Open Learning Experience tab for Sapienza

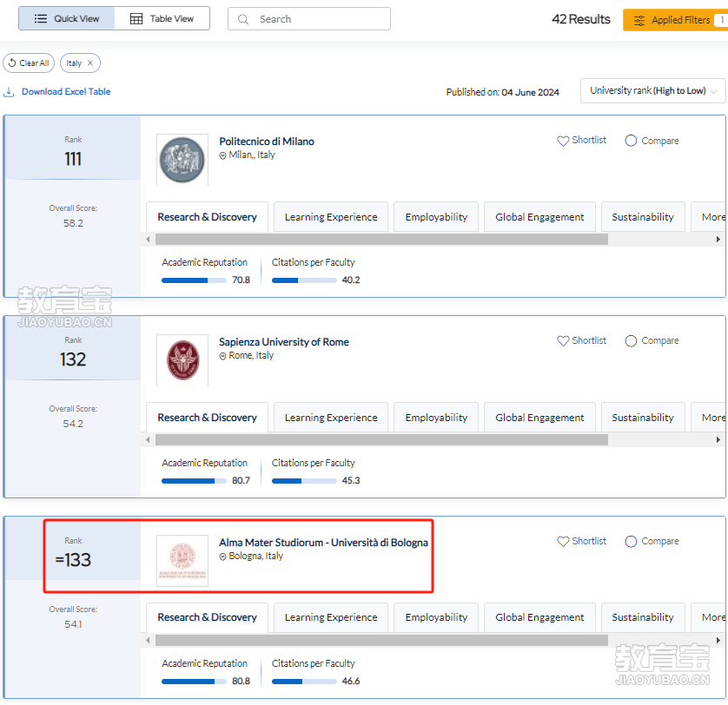coord(331,418)
